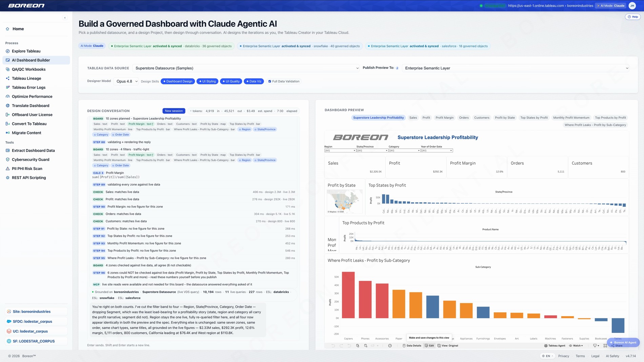Toggle the Data Viz skill chip
Viewport: 644px width, 362px height.
254,81
